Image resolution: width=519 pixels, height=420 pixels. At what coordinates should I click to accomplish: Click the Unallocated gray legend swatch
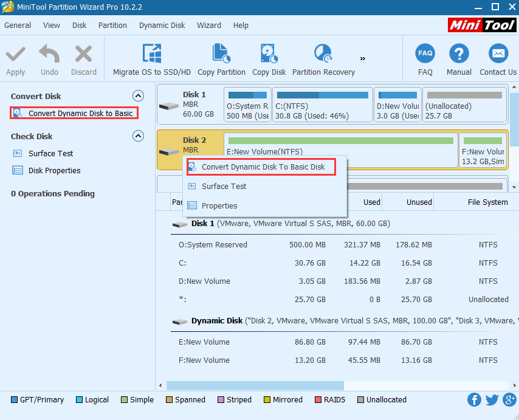coord(360,400)
